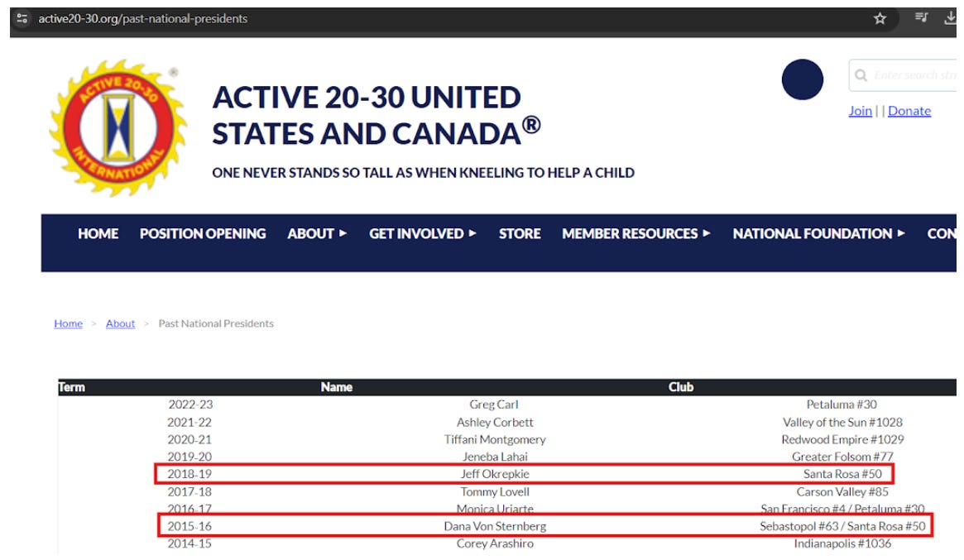The height and width of the screenshot is (560, 964).
Task: Select the name Tommy Lovell
Action: tap(495, 492)
